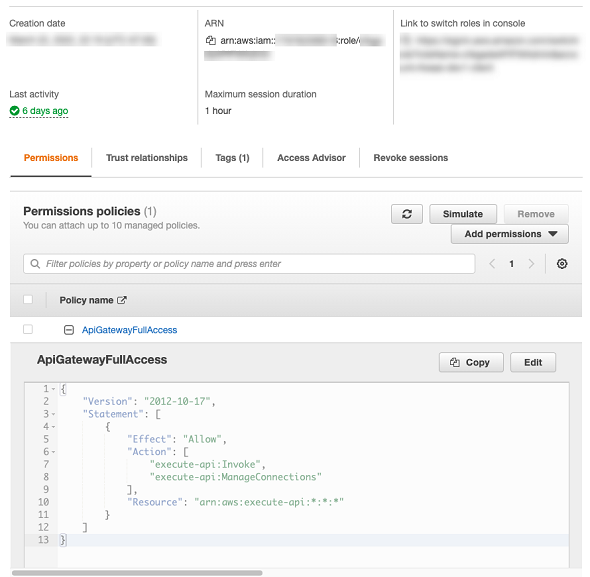Open the Access Advisor tab
Viewport: 590px width, 577px height.
[x=311, y=158]
